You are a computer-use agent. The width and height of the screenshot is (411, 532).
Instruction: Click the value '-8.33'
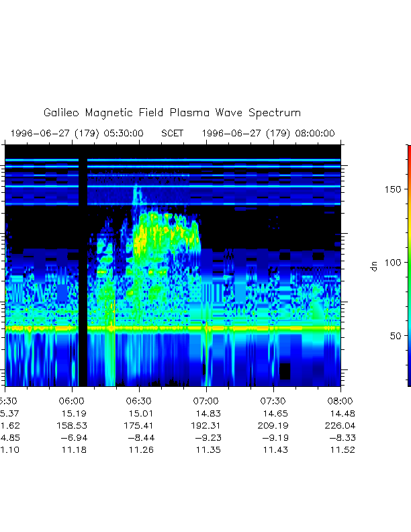pyautogui.click(x=343, y=438)
